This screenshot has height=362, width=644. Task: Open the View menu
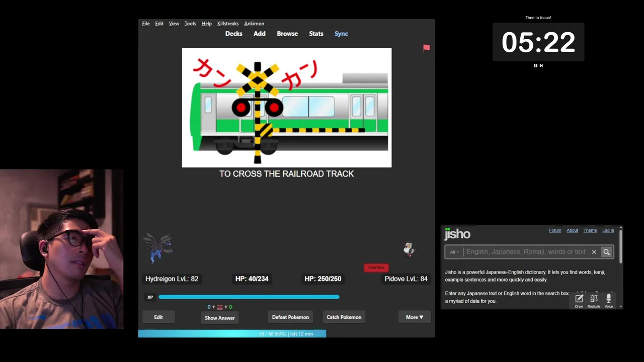click(x=174, y=24)
